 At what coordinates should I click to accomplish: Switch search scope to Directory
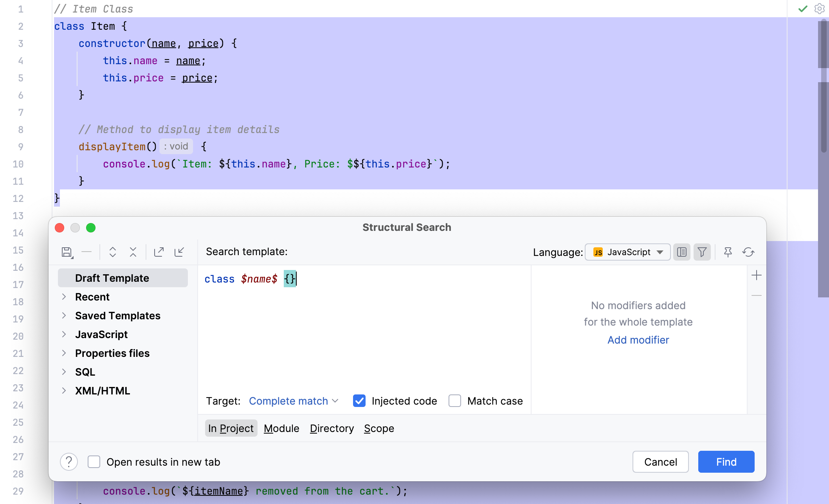click(332, 428)
